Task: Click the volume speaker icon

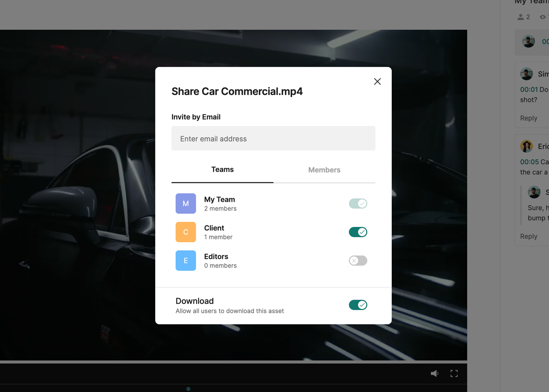Action: point(434,374)
